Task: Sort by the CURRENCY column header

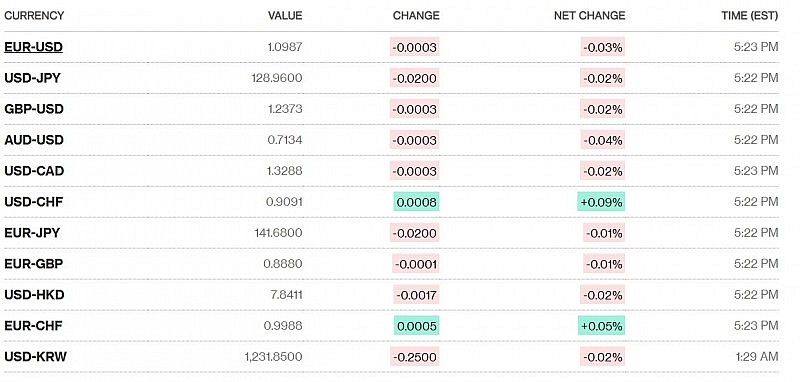Action: 34,16
